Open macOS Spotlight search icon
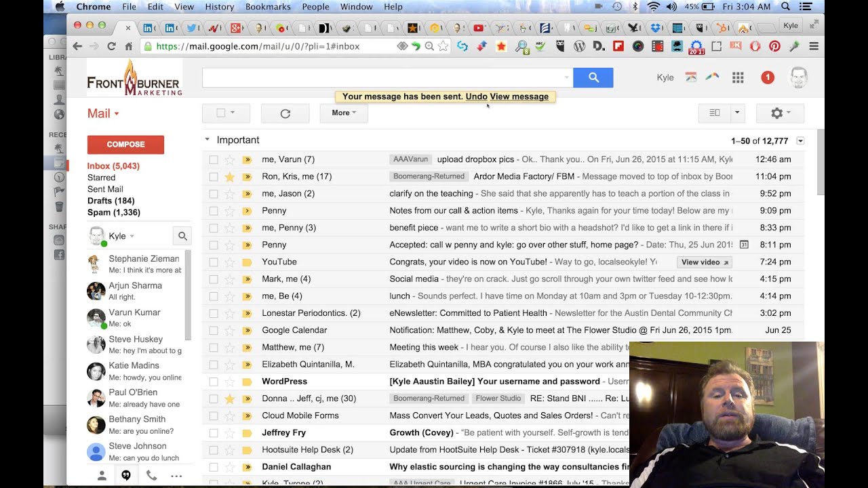 pyautogui.click(x=786, y=6)
